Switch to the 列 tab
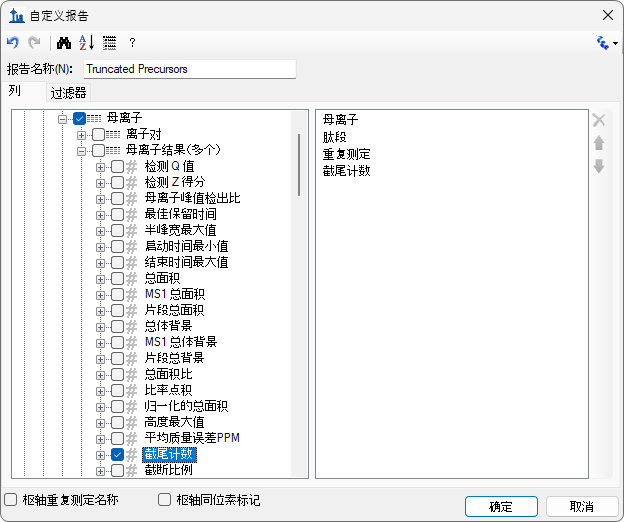Image resolution: width=624 pixels, height=522 pixels. 15,91
